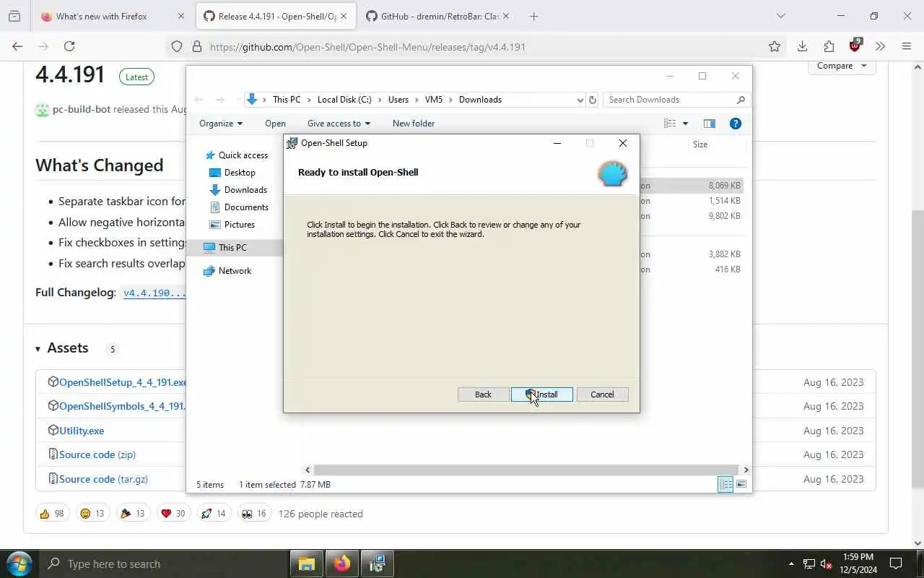
Task: Open the Compare dropdown on GitHub
Action: tap(842, 66)
